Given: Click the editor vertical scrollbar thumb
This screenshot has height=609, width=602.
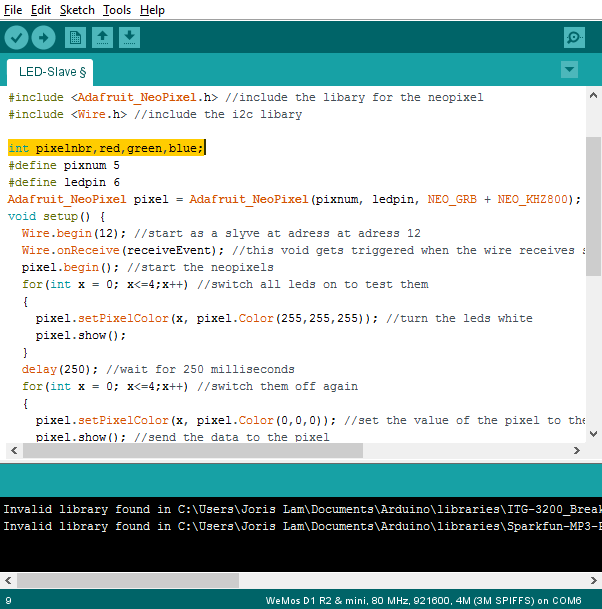Looking at the screenshot, I should (593, 206).
